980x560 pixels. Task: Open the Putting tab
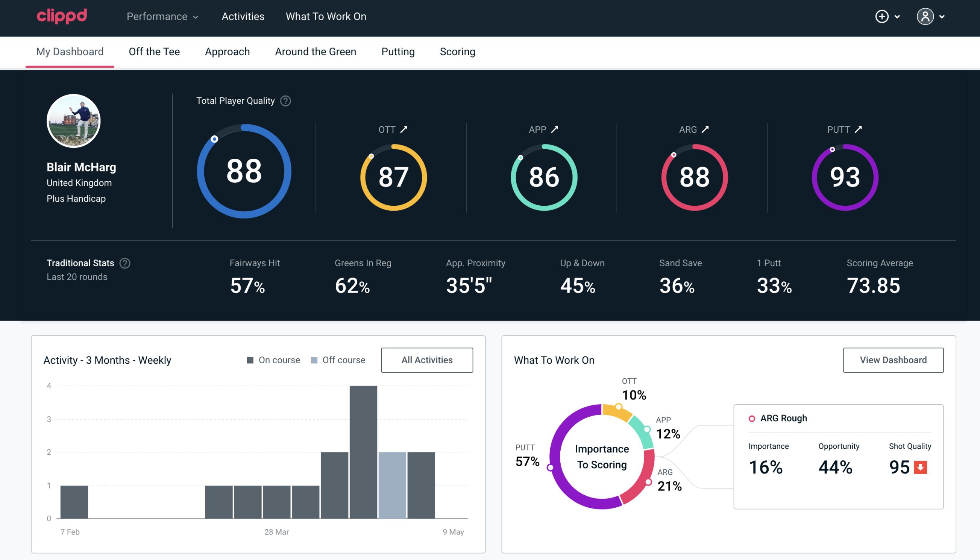pos(397,51)
